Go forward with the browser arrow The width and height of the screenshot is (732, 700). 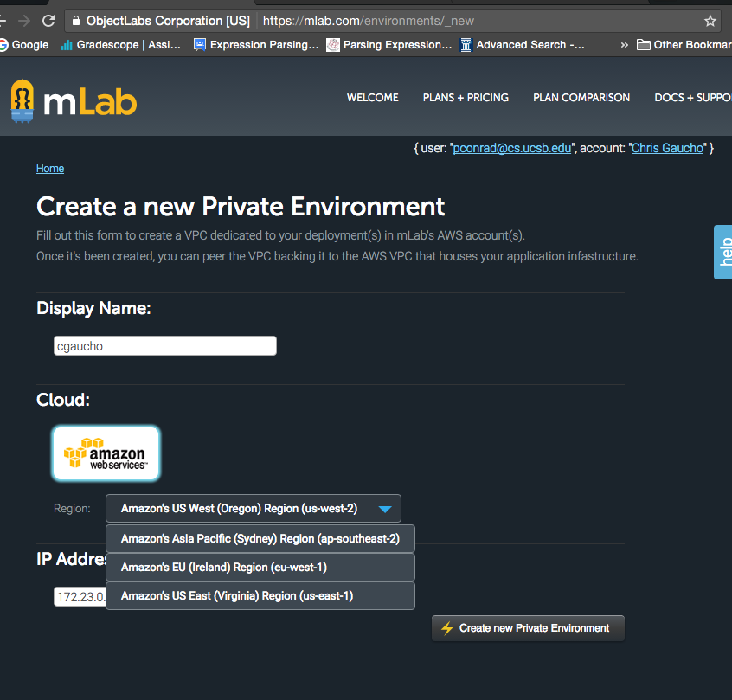point(24,21)
